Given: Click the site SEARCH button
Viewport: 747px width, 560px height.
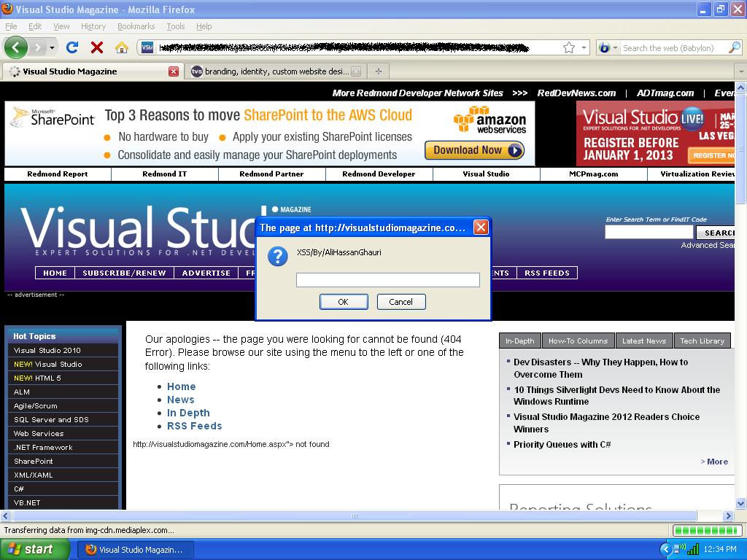Looking at the screenshot, I should click(716, 233).
